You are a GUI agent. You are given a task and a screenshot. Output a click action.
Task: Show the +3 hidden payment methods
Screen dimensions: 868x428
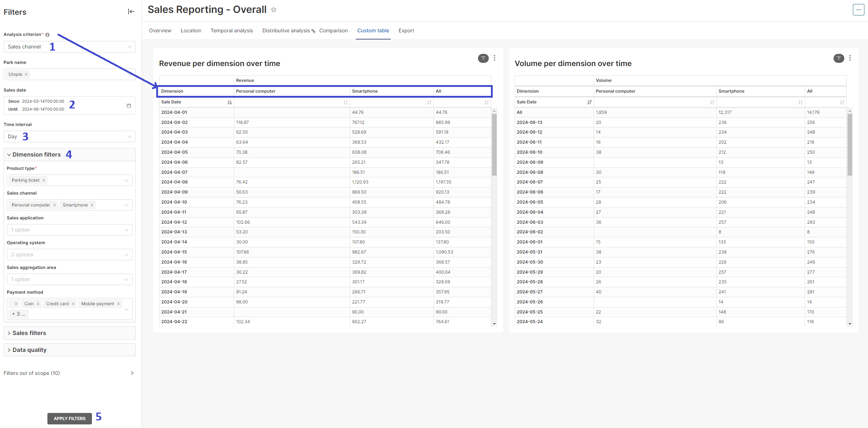19,314
